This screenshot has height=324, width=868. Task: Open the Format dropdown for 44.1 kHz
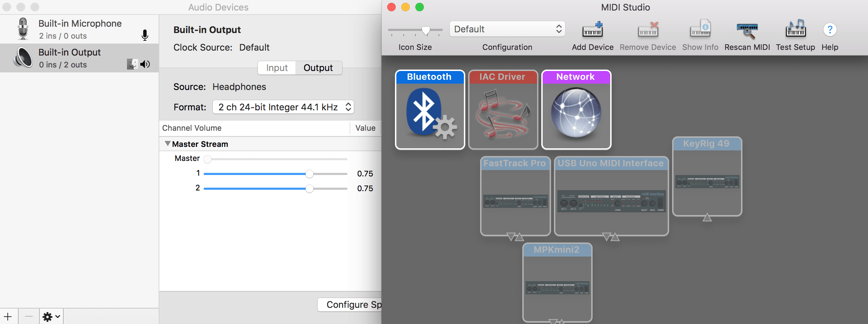coord(283,107)
